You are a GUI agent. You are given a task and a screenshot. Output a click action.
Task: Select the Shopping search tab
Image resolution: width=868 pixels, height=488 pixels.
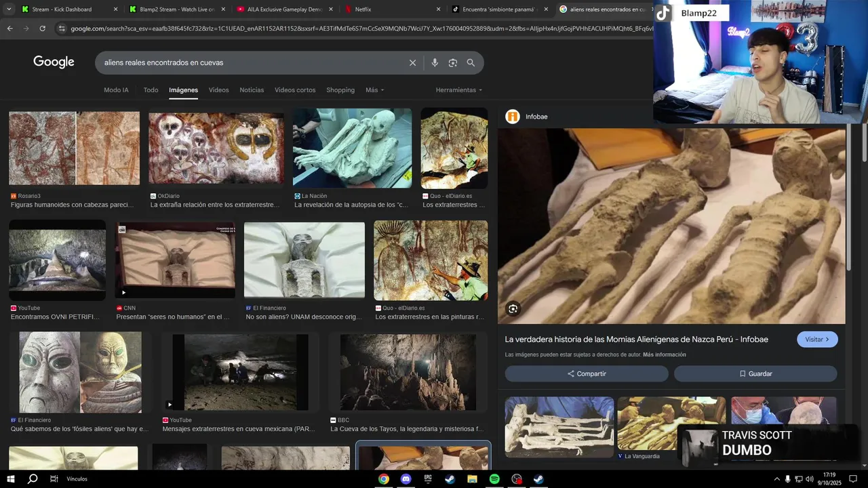(340, 90)
